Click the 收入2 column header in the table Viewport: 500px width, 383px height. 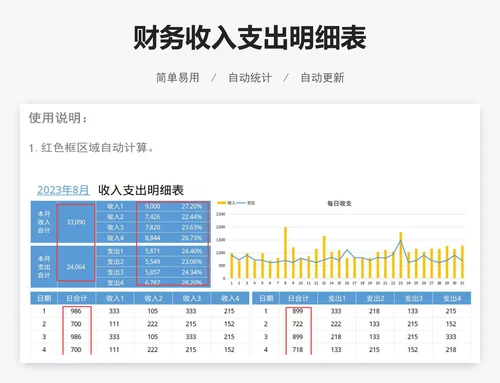click(x=153, y=298)
